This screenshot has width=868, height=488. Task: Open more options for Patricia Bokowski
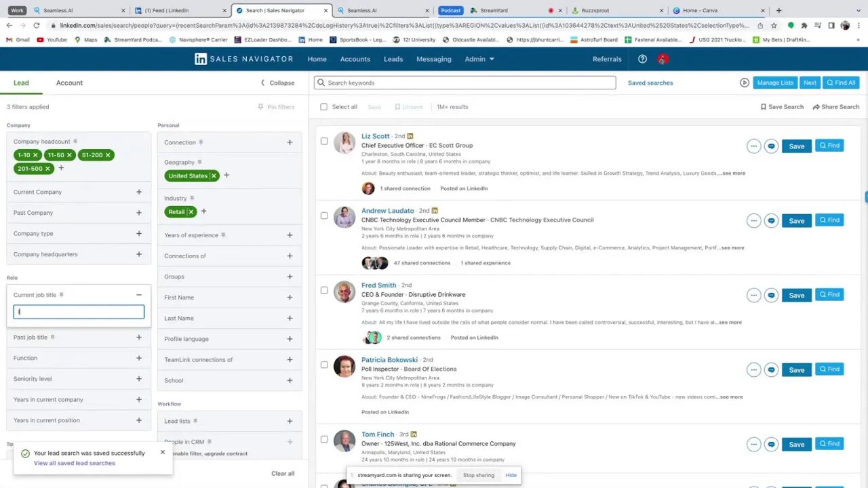(753, 369)
